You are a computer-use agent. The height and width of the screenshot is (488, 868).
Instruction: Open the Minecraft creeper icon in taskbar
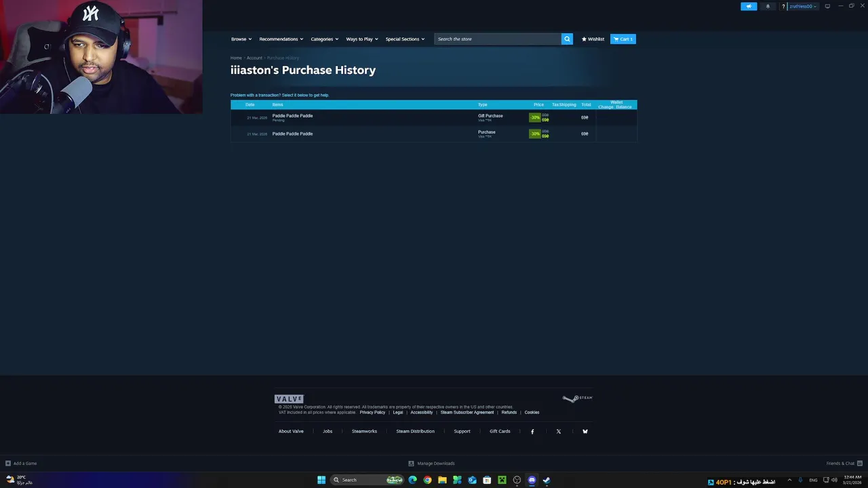point(502,480)
